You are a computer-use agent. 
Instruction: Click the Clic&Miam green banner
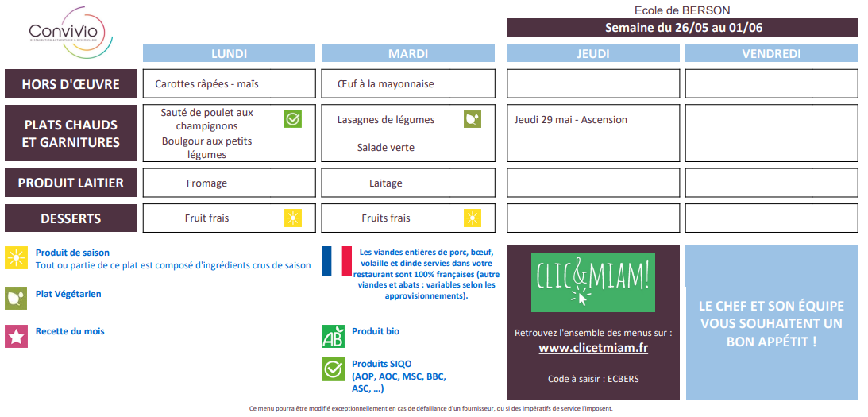tap(593, 283)
